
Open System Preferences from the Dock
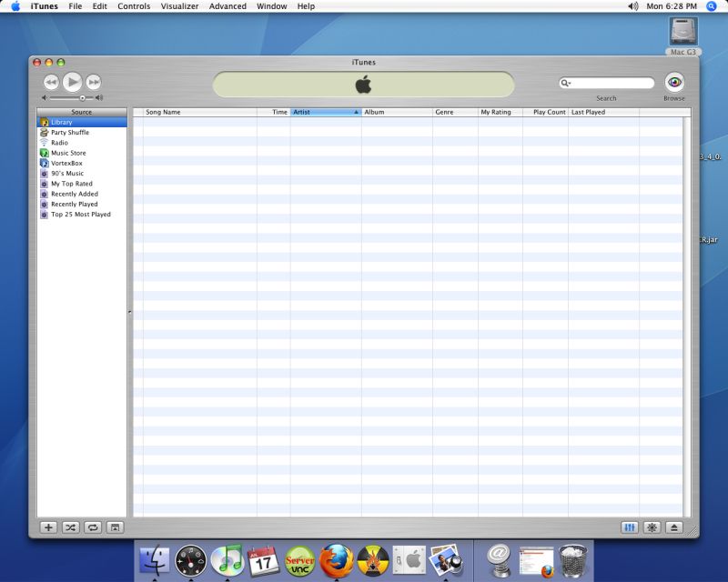[409, 560]
